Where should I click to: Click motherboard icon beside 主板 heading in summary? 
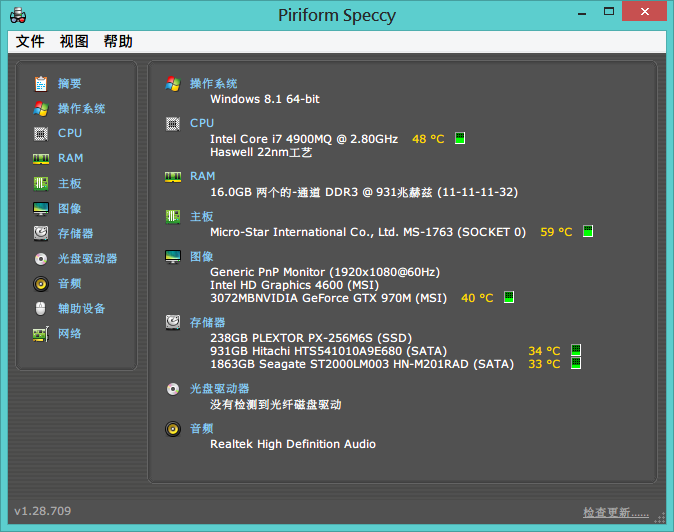(173, 217)
